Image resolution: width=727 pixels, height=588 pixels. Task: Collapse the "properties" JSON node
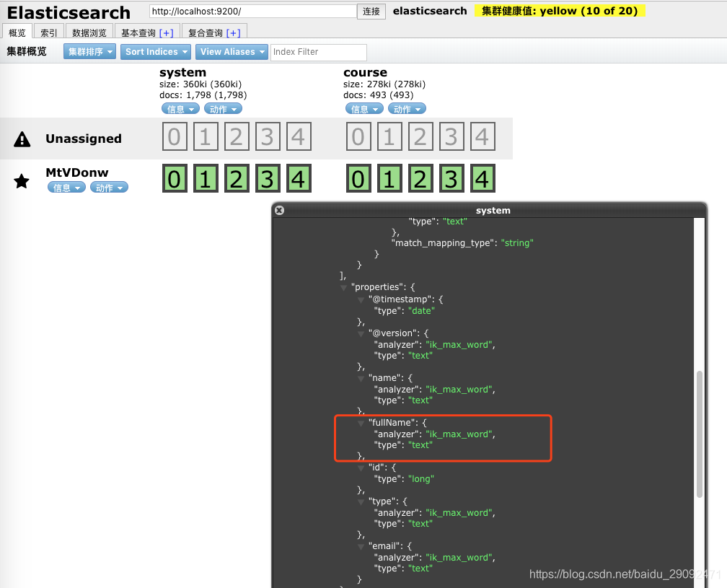(x=343, y=288)
